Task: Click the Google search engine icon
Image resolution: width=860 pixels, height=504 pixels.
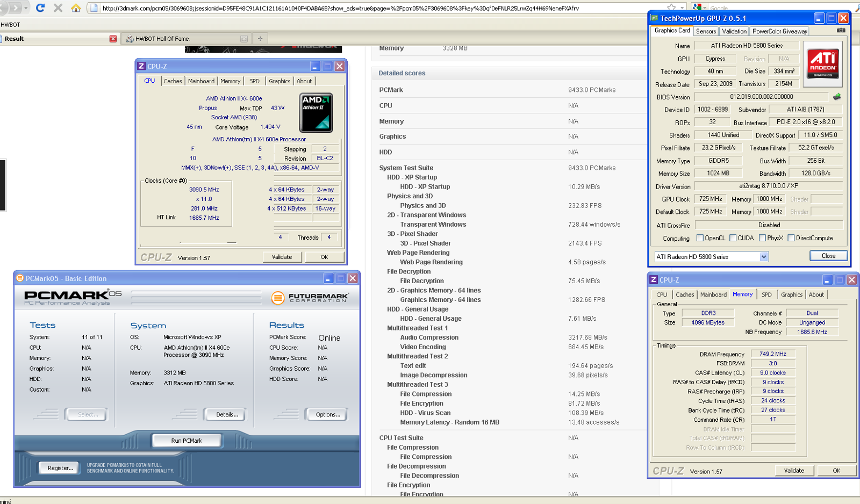Action: point(697,8)
